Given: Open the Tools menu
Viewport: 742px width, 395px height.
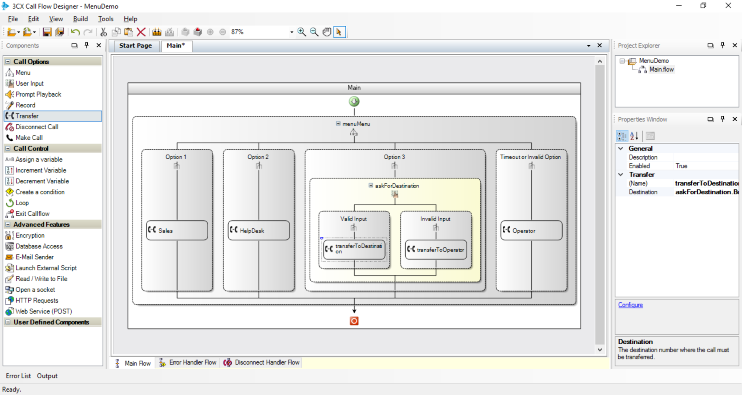Looking at the screenshot, I should [106, 19].
